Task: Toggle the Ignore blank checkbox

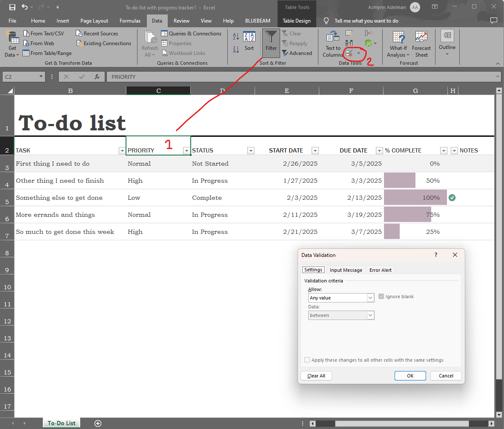Action: point(381,296)
